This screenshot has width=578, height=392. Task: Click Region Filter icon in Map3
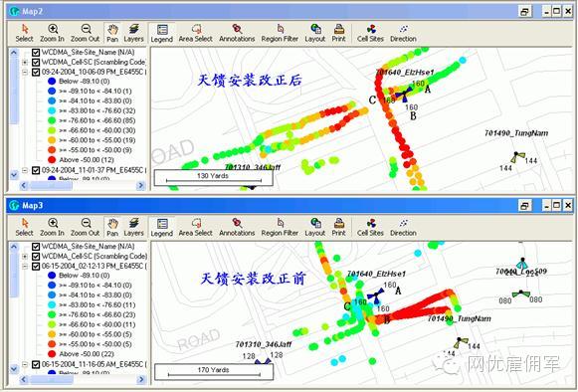[x=280, y=227]
